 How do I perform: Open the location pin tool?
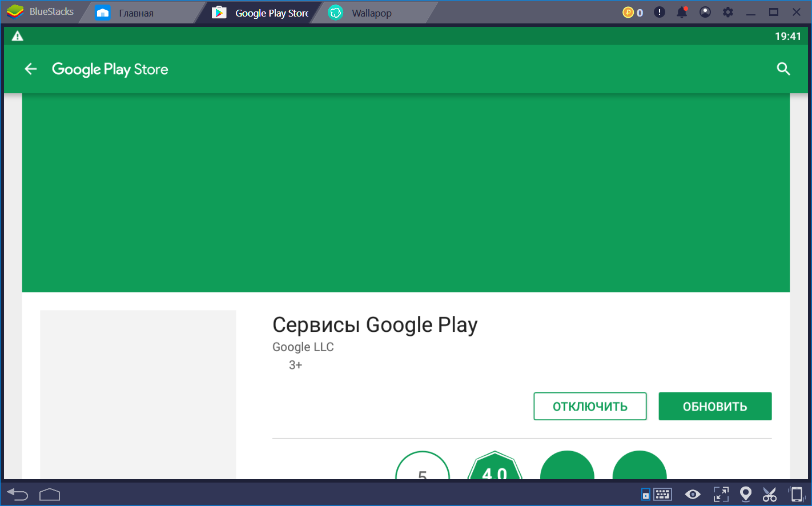[745, 494]
